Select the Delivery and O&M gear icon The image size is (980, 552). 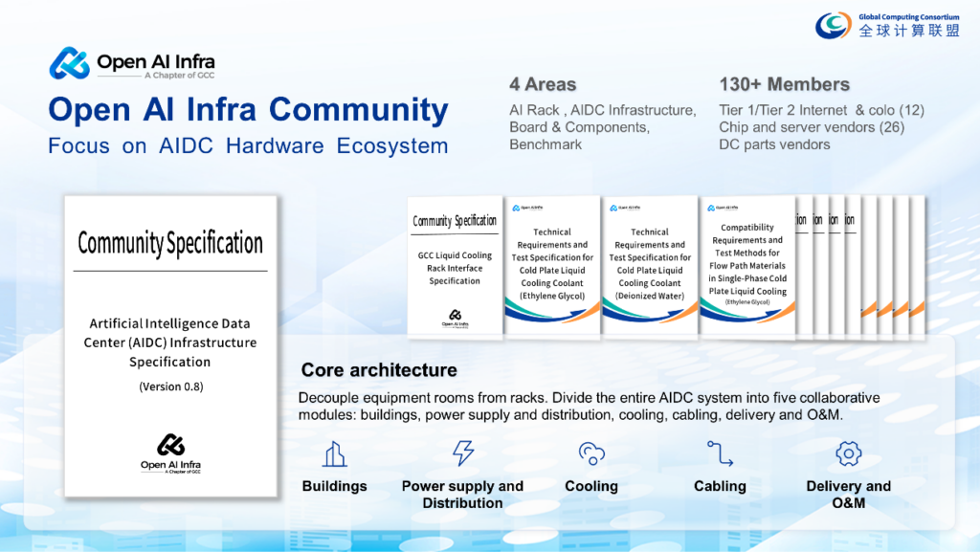point(848,453)
